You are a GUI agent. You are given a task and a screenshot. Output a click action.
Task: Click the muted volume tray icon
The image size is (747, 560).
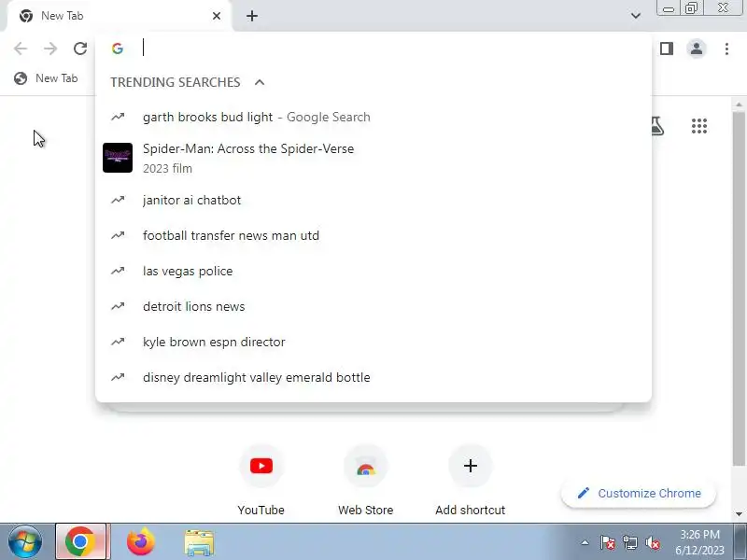click(x=653, y=542)
